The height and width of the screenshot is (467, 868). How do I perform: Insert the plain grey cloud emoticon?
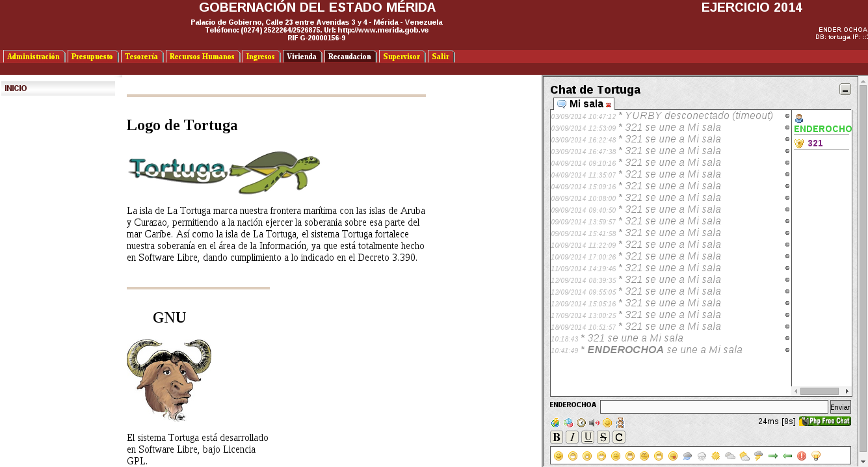[x=730, y=456]
